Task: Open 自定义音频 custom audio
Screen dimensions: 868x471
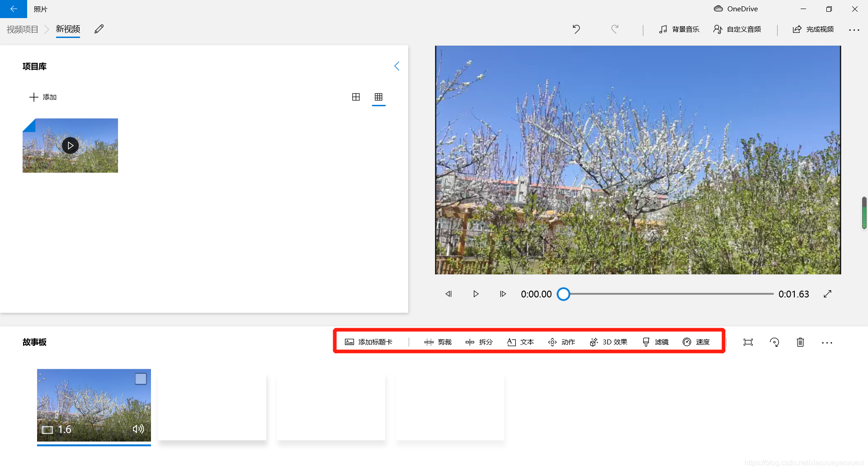Action: pos(737,29)
